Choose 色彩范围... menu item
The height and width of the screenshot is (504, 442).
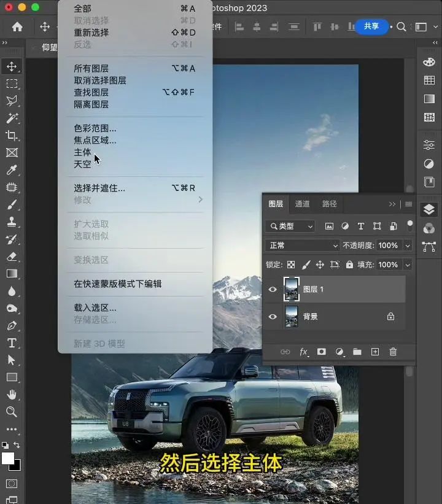95,128
